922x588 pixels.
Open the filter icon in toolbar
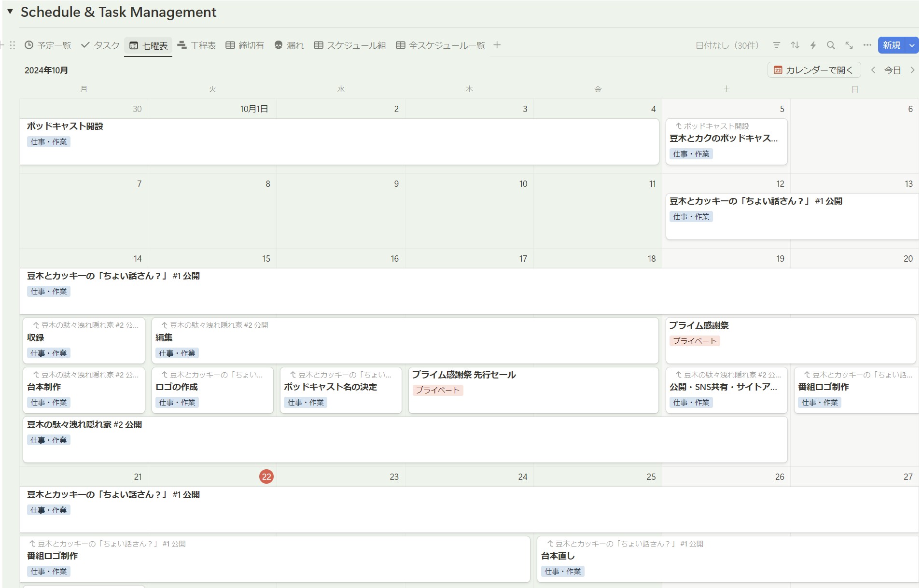coord(777,45)
